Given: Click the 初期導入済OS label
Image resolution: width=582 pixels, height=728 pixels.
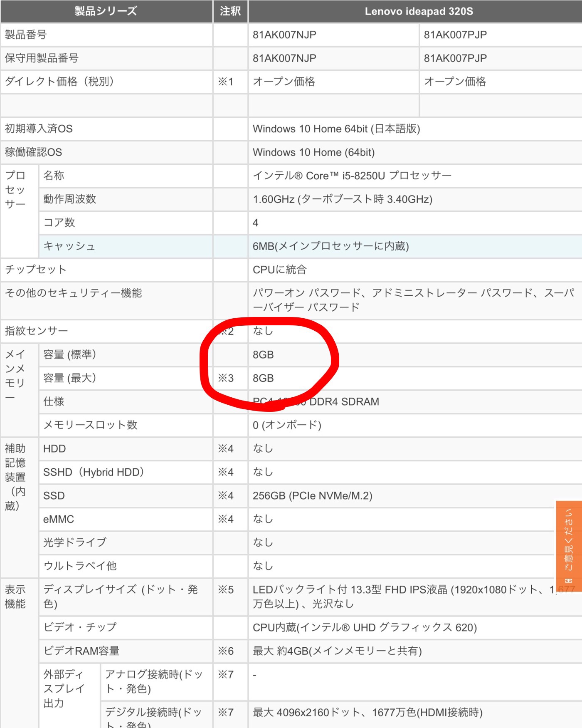Looking at the screenshot, I should [x=39, y=129].
